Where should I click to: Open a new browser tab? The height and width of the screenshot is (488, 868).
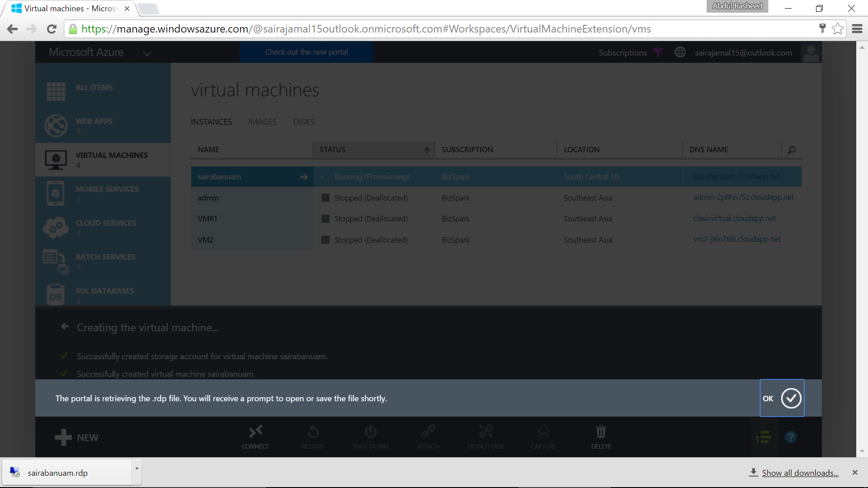point(148,9)
